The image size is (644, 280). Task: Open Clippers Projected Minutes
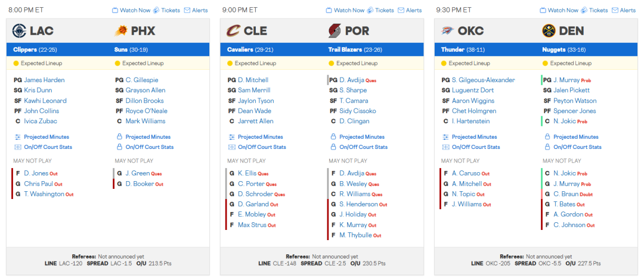[x=46, y=137]
